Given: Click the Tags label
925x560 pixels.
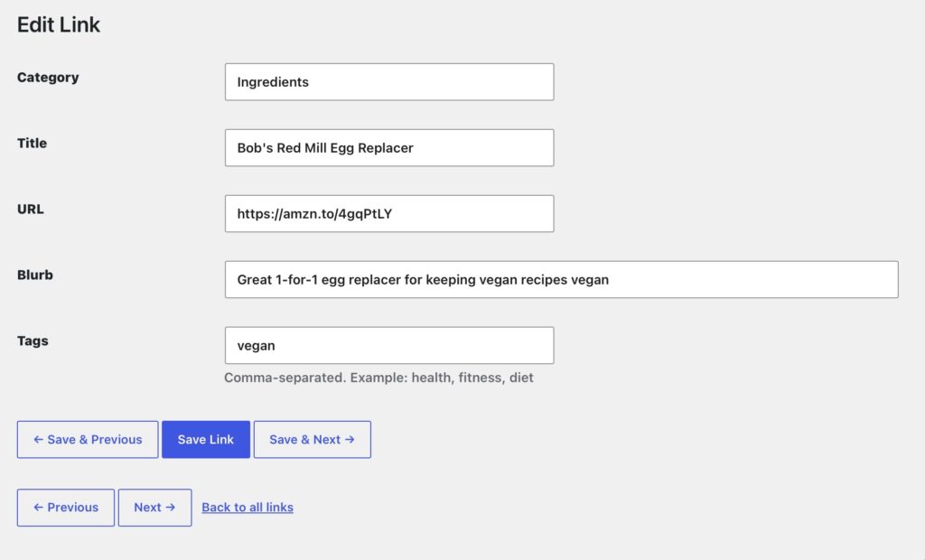Looking at the screenshot, I should point(33,341).
